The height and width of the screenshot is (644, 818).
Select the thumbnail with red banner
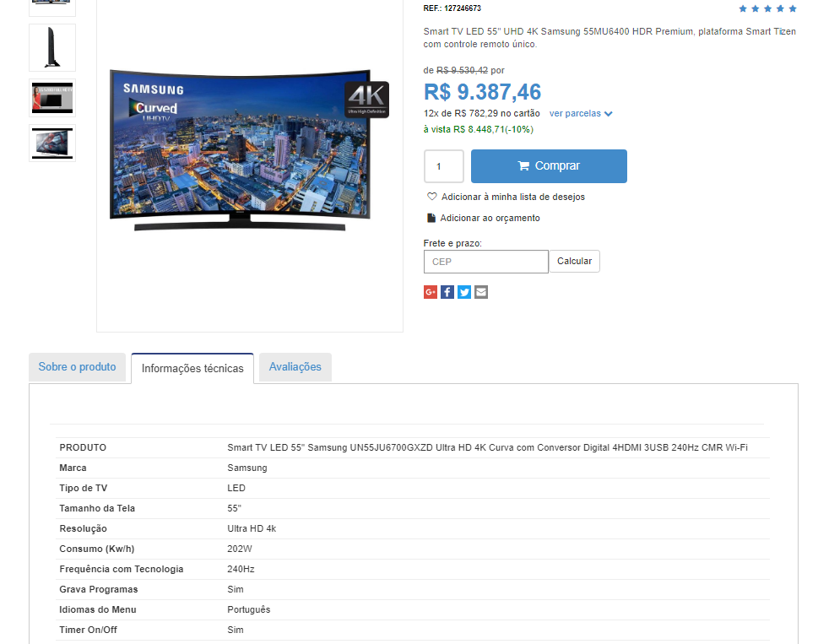coord(52,98)
